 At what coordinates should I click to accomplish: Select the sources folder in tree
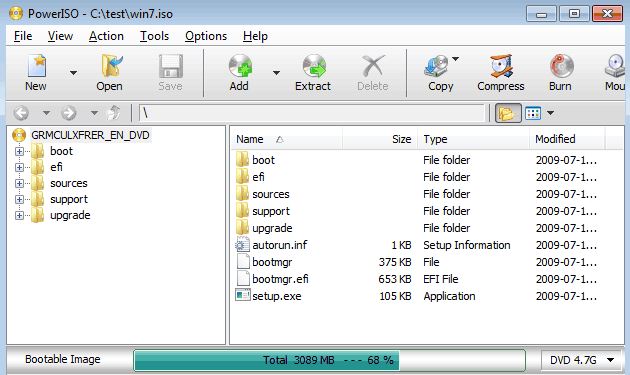coord(68,183)
